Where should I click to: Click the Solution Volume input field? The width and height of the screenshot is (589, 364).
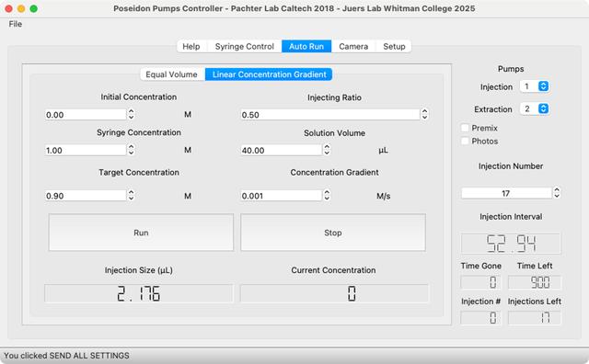click(x=282, y=150)
